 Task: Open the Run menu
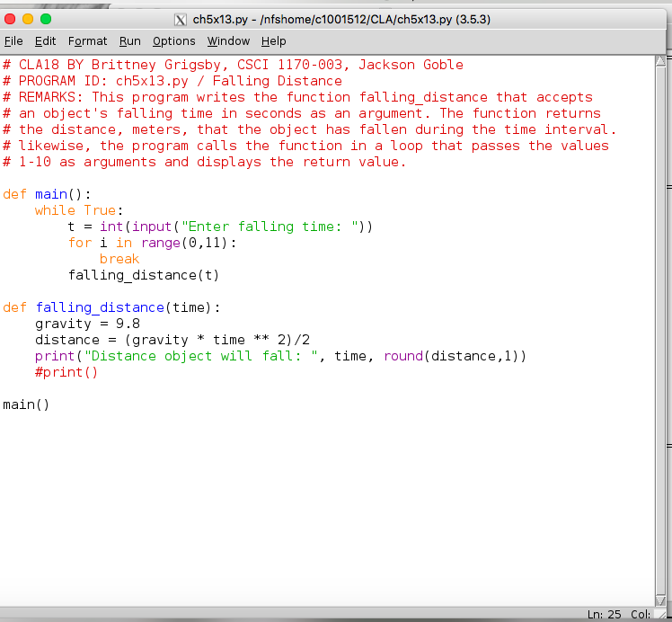click(x=130, y=41)
